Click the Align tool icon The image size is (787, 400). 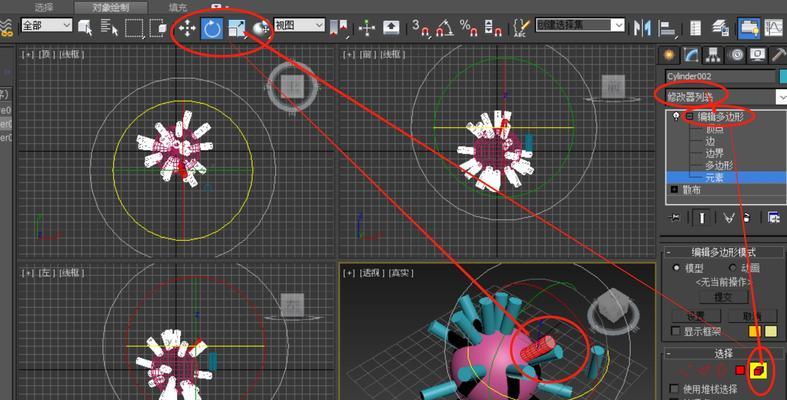tap(667, 28)
